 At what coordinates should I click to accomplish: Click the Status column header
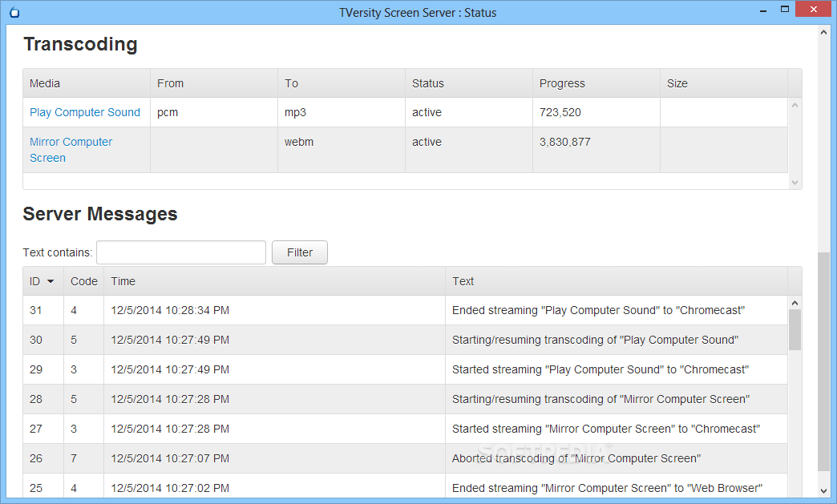tap(469, 83)
